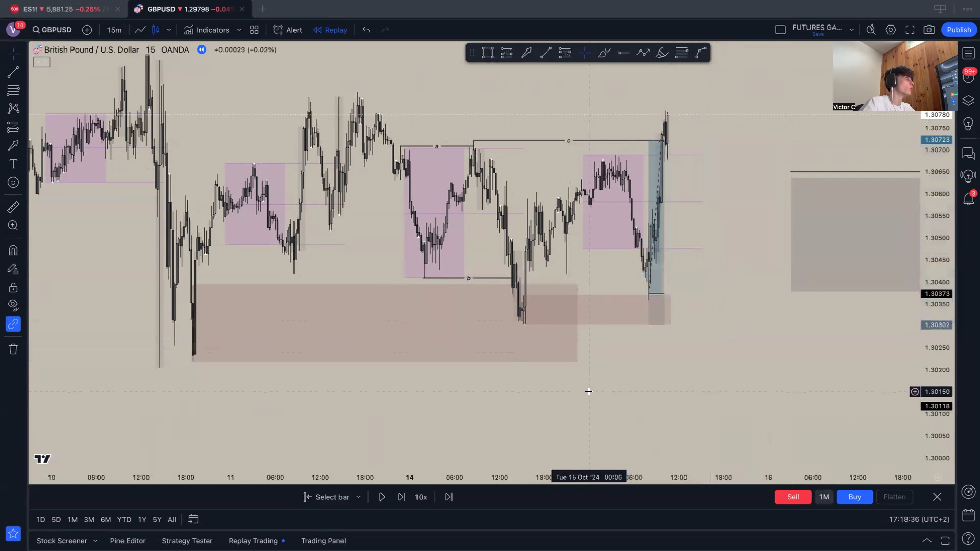980x551 pixels.
Task: Expand the FUTURES GA layout dropdown
Action: (851, 30)
